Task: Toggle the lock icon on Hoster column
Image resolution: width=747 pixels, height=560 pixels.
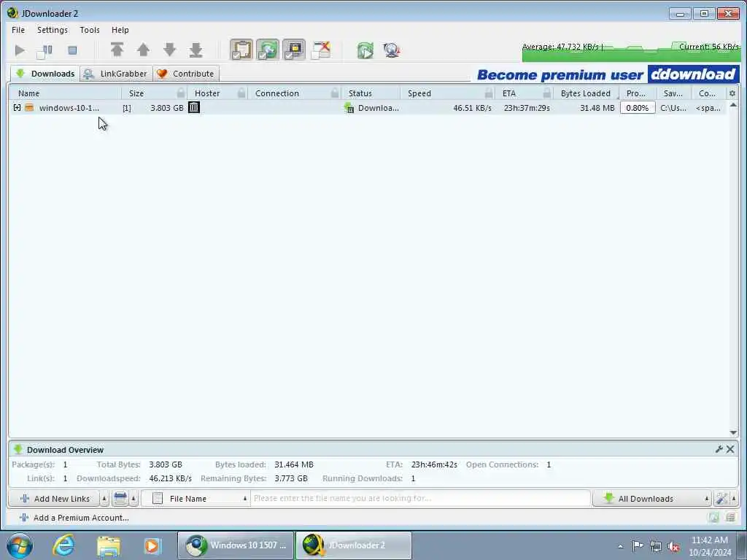Action: 241,93
